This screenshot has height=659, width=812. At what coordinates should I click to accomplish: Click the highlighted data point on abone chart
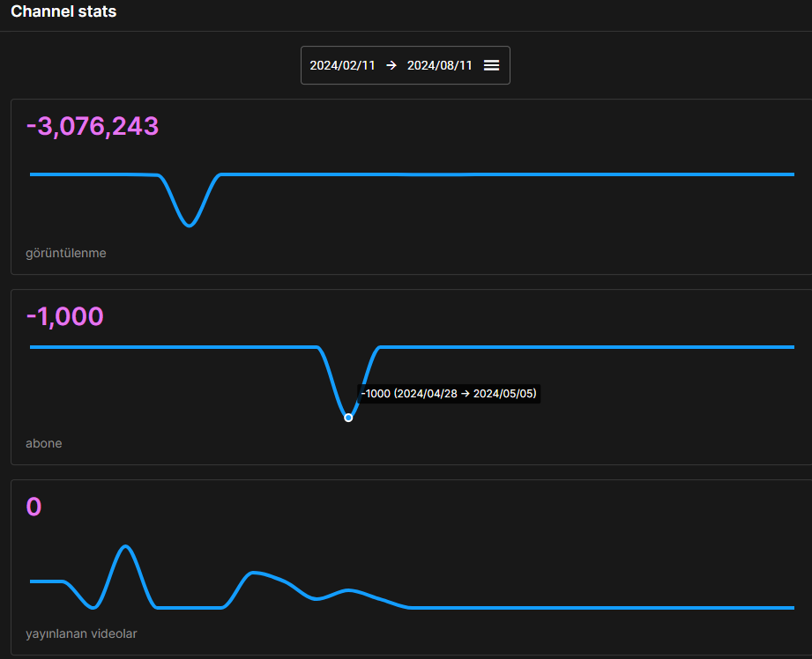click(348, 418)
